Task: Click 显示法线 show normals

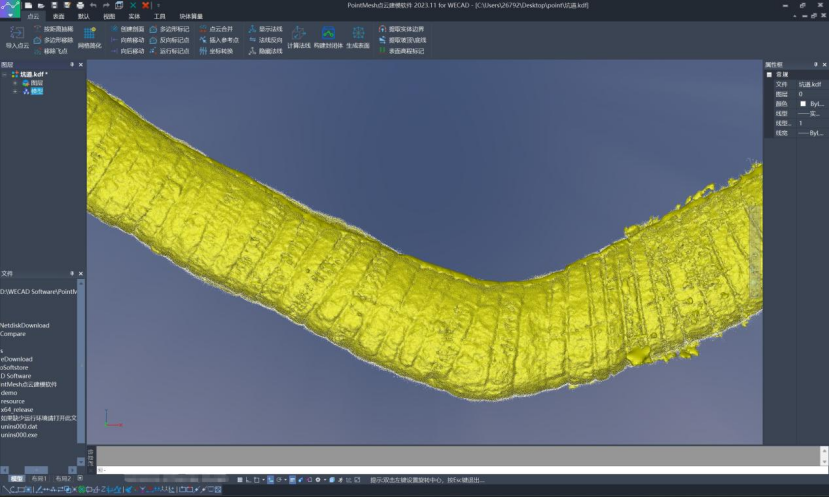Action: [266, 29]
